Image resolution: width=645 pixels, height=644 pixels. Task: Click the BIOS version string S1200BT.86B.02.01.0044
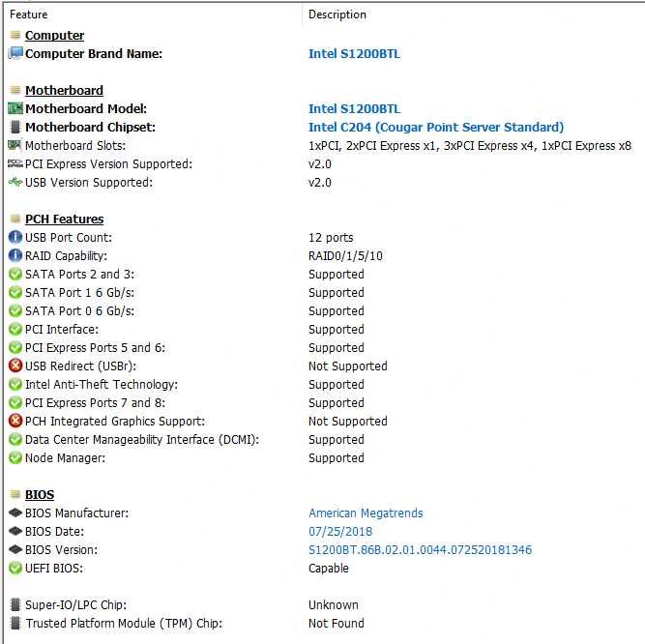pos(420,550)
